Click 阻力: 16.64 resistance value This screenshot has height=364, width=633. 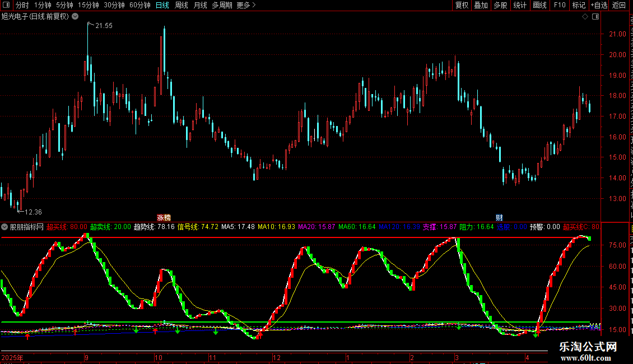[477, 227]
